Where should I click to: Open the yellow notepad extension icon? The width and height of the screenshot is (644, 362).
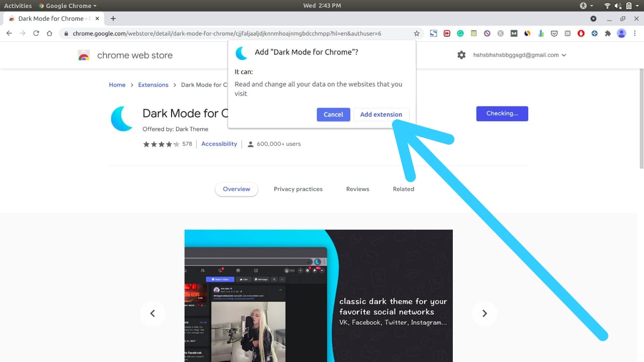(x=473, y=33)
